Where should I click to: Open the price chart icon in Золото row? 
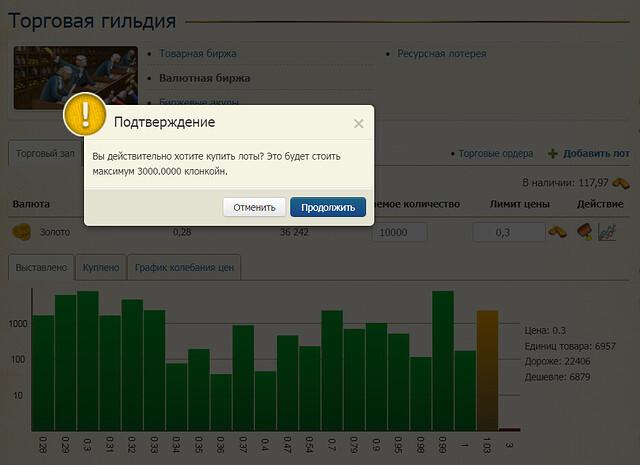point(607,232)
